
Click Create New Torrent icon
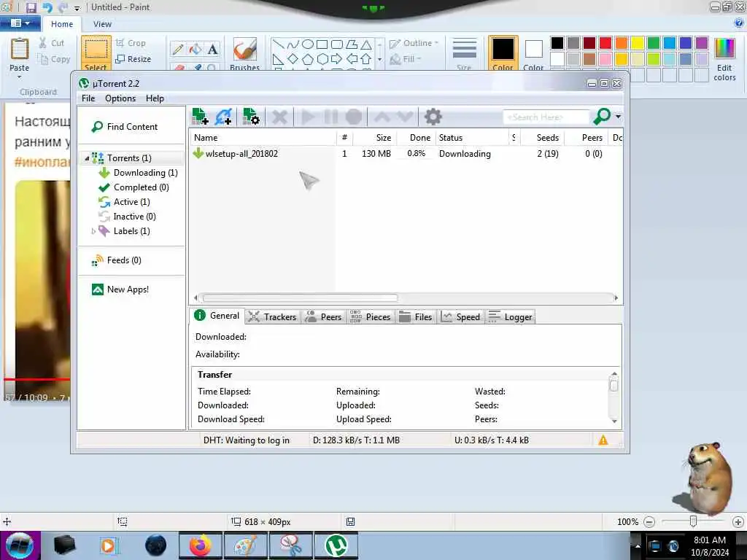pos(251,116)
